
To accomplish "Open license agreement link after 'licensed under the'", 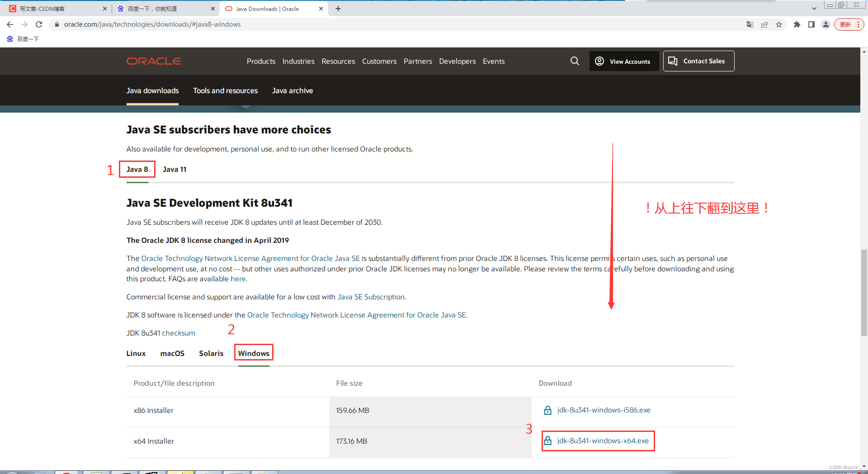I will click(356, 315).
